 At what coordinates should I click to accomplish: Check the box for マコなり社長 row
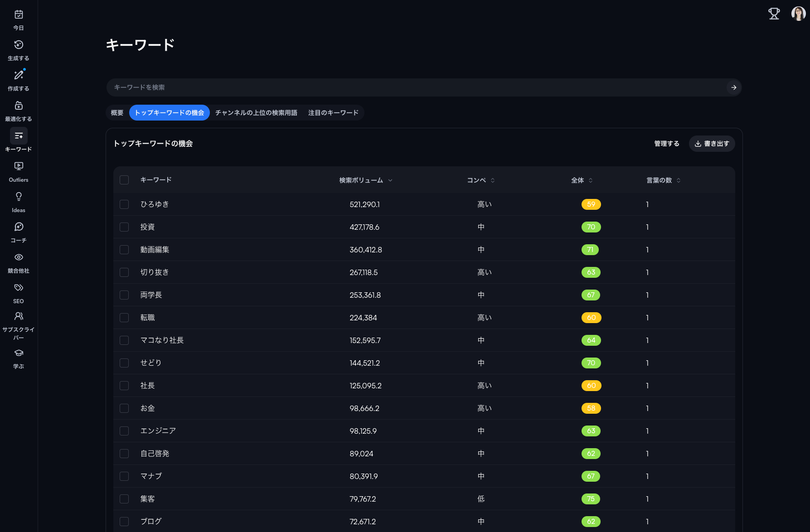tap(124, 340)
